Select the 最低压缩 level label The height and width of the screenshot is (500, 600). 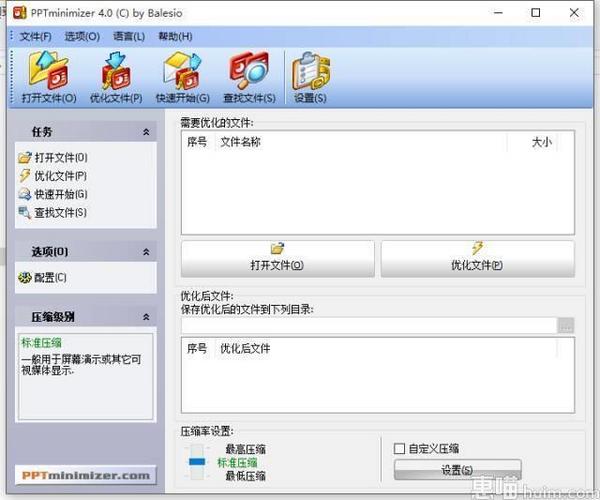[246, 476]
